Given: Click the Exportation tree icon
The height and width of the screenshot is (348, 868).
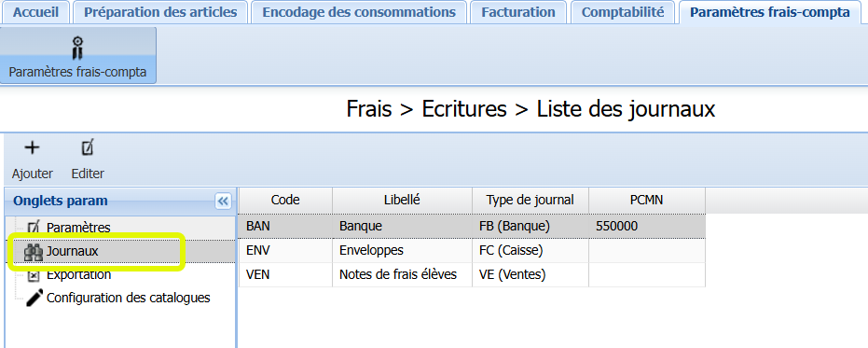Looking at the screenshot, I should point(34,275).
